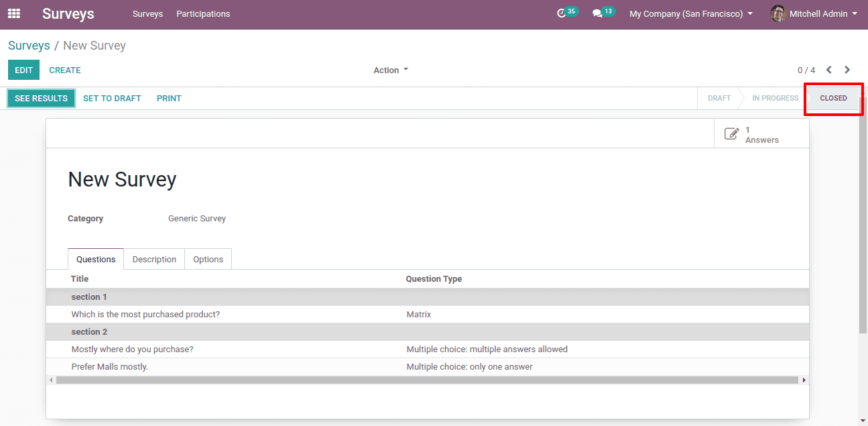Open the apps grid menu icon

pos(14,13)
